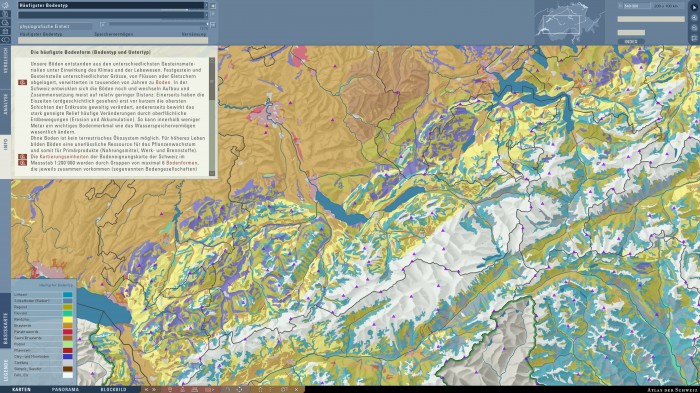Click the back navigation arrows in bottom toolbar
The width and height of the screenshot is (700, 393).
click(146, 389)
